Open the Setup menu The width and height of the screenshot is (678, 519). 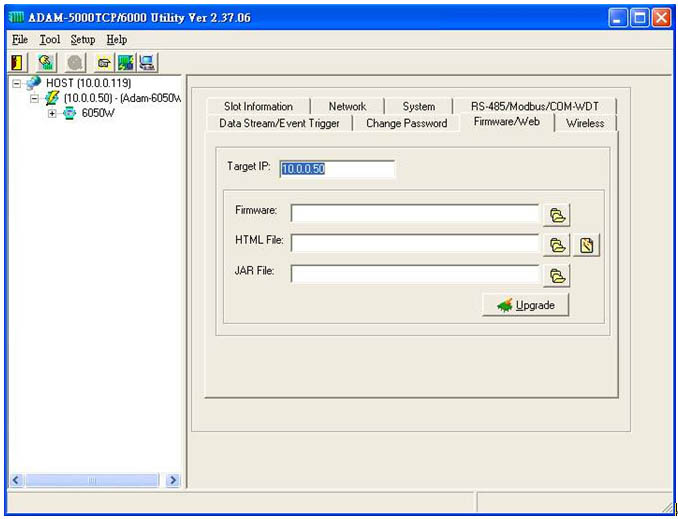tap(83, 40)
